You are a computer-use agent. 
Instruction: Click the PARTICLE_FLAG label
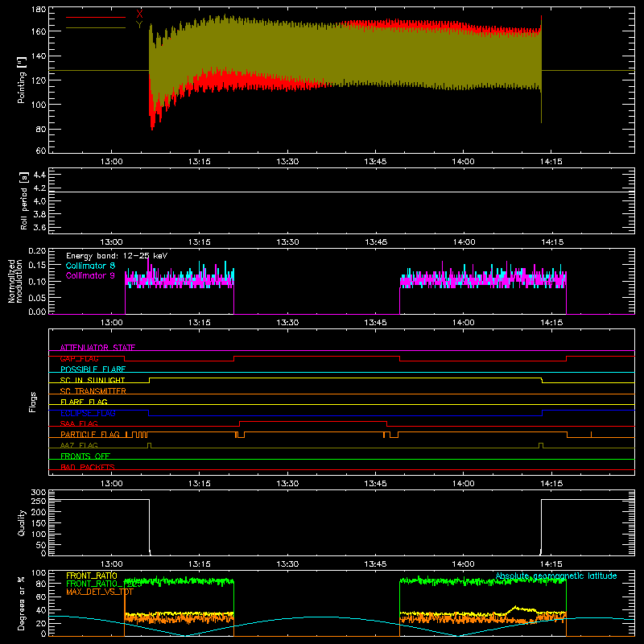(90, 434)
